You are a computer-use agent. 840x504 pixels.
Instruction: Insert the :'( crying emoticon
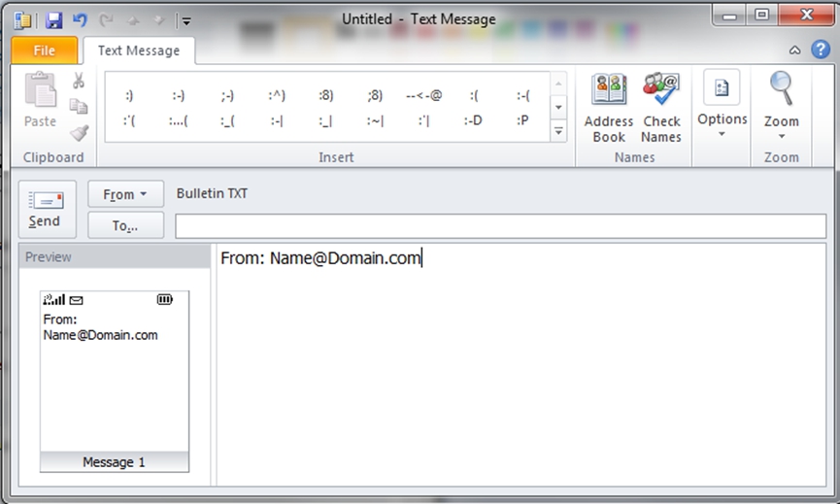tap(129, 120)
